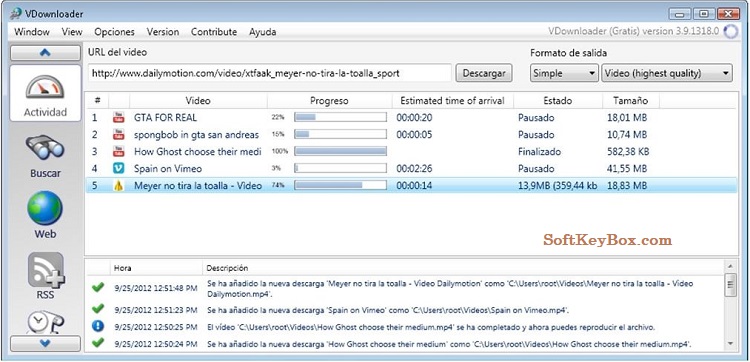
Task: Collapse sidebar with the up arrow button
Action: point(45,53)
